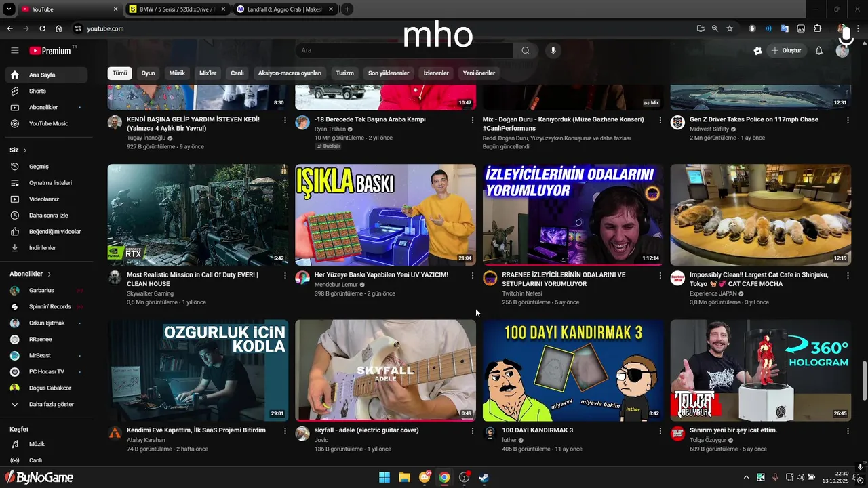Select the Oyun filter chip
The height and width of the screenshot is (488, 868).
148,73
